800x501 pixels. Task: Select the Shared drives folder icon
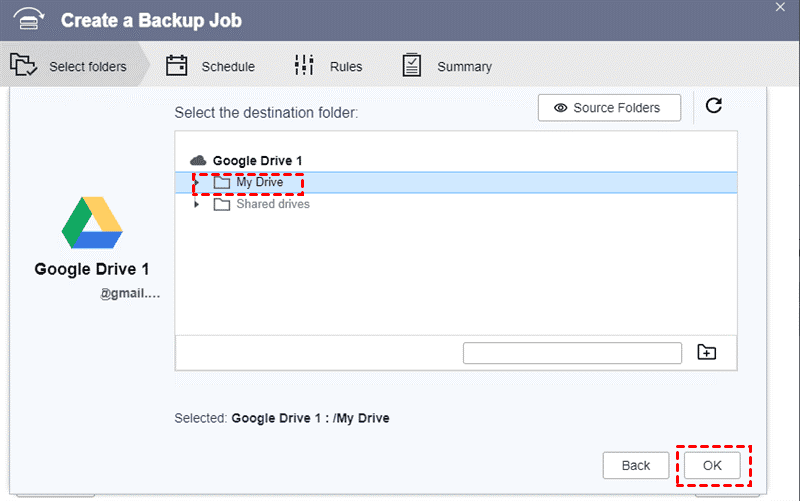click(x=222, y=204)
